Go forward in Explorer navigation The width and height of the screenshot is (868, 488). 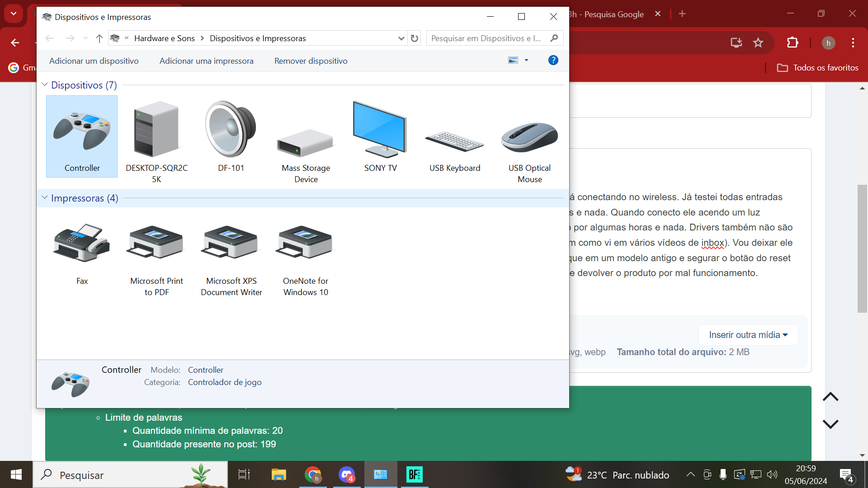coord(70,38)
